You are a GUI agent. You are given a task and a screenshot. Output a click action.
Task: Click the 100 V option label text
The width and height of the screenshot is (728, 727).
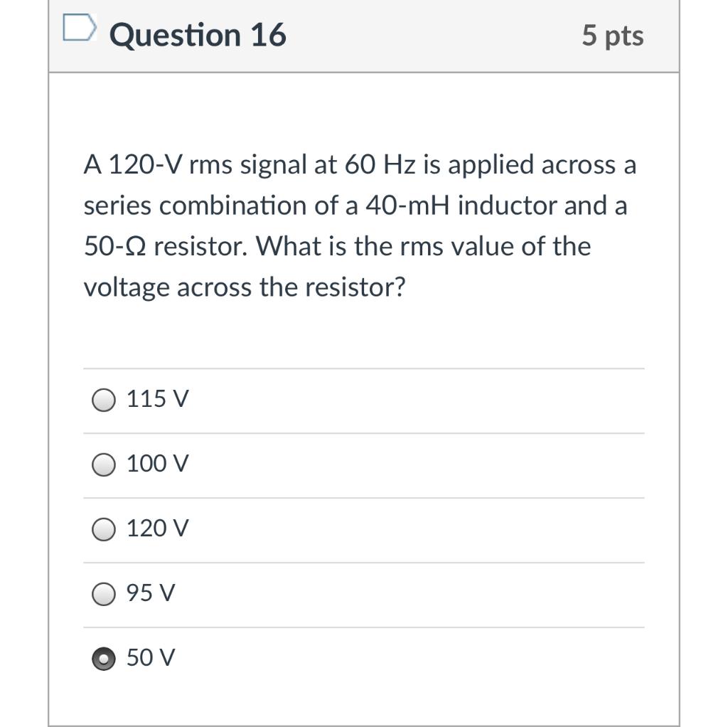(156, 465)
